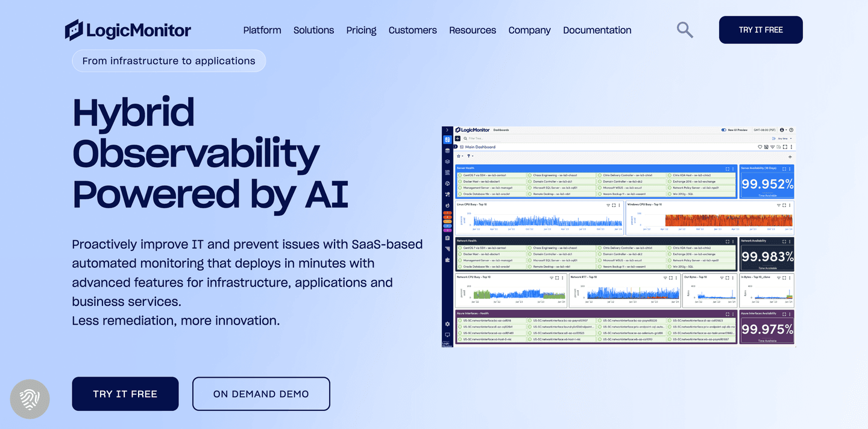Open the Out Bytes filter dropdown
The height and width of the screenshot is (429, 868).
pyautogui.click(x=722, y=278)
